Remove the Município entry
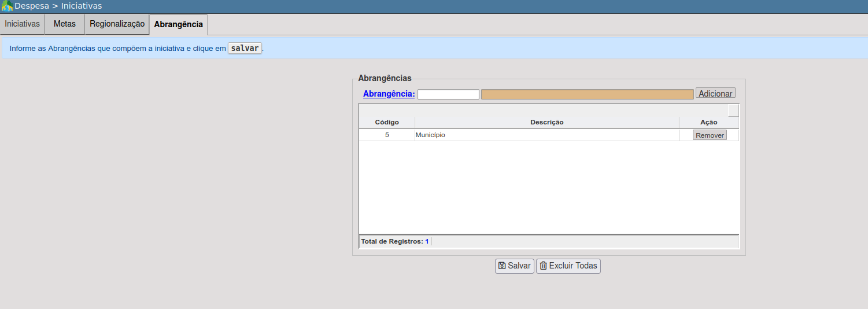868x309 pixels. click(x=710, y=135)
